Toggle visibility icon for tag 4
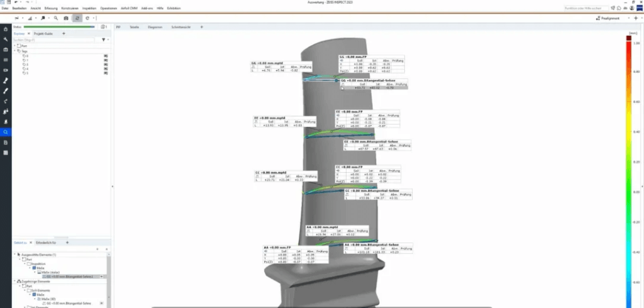 pos(106,69)
